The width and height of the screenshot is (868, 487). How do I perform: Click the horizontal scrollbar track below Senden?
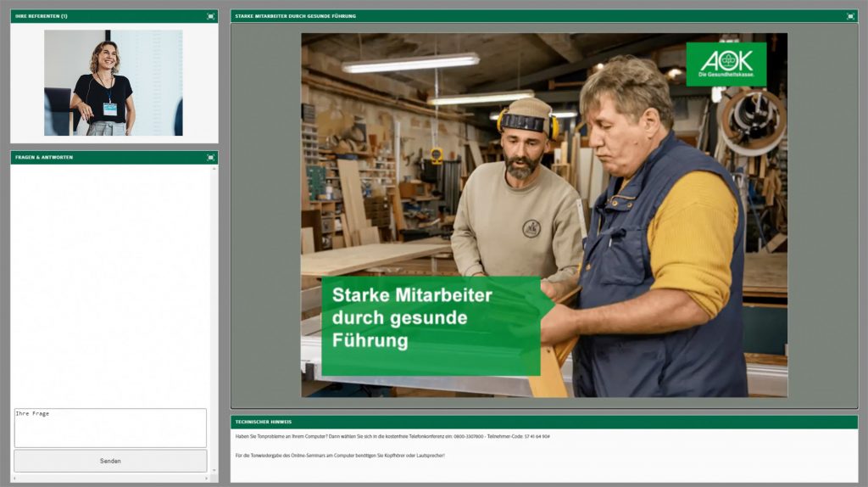[x=110, y=479]
